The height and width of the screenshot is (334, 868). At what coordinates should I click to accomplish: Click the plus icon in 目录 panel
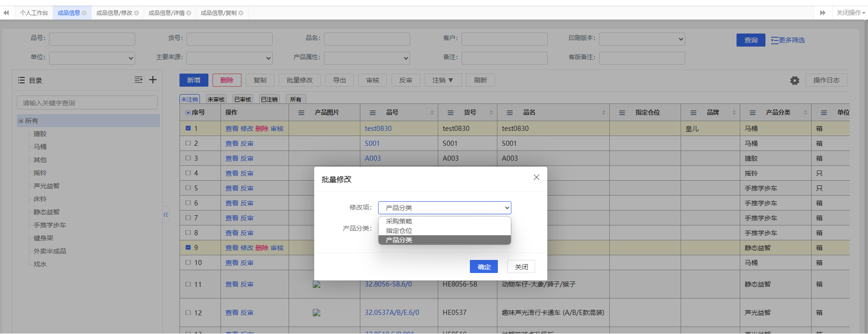[153, 80]
